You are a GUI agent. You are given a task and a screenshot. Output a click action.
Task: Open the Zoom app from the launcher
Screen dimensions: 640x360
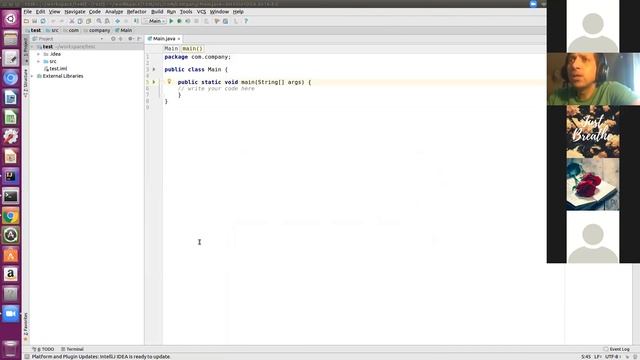[11, 313]
